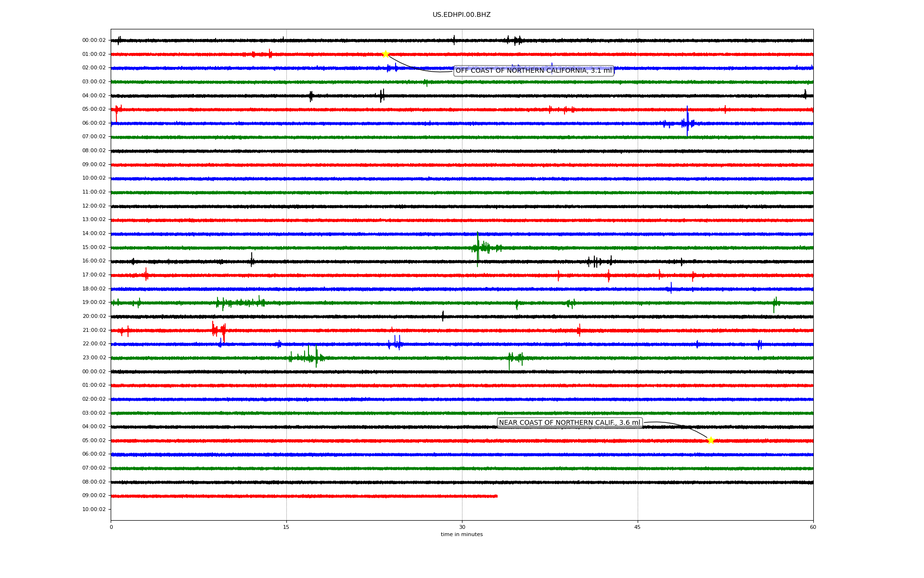Select the 22:00:02 time label

[x=94, y=344]
